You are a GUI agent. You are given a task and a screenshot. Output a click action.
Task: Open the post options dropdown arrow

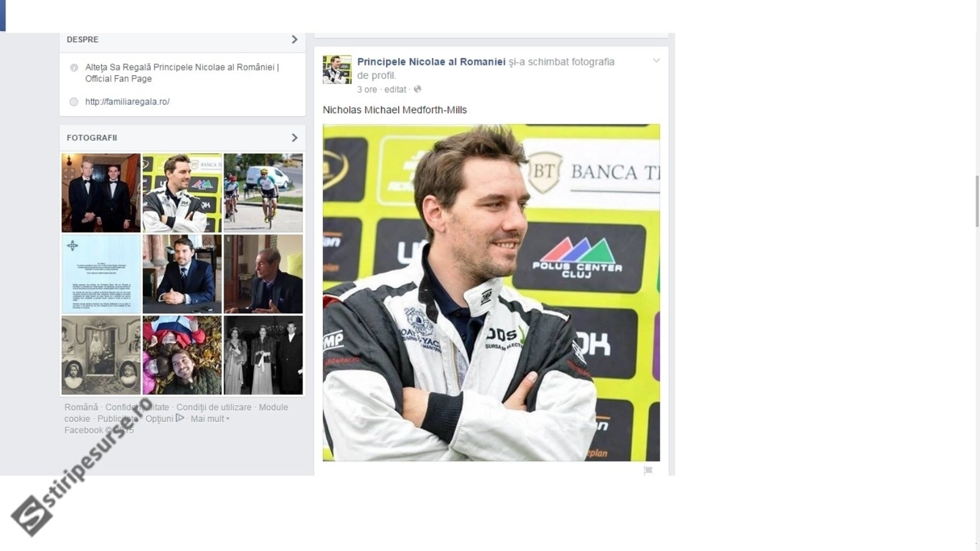[x=656, y=61]
